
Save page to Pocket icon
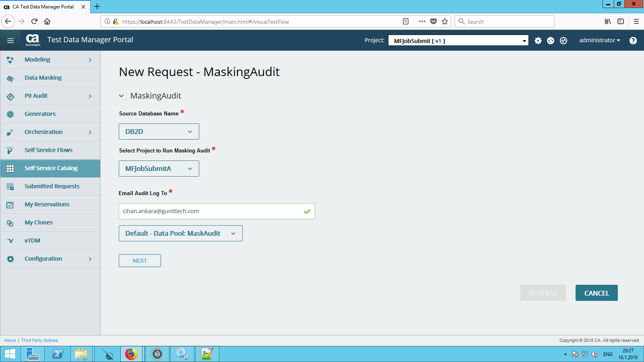pos(433,21)
